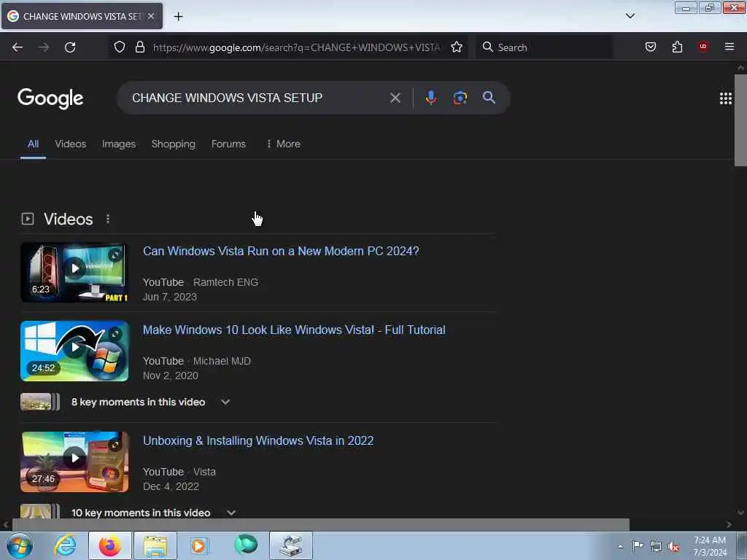The height and width of the screenshot is (560, 747).
Task: Open Windows Explorer folder from taskbar
Action: tap(155, 545)
